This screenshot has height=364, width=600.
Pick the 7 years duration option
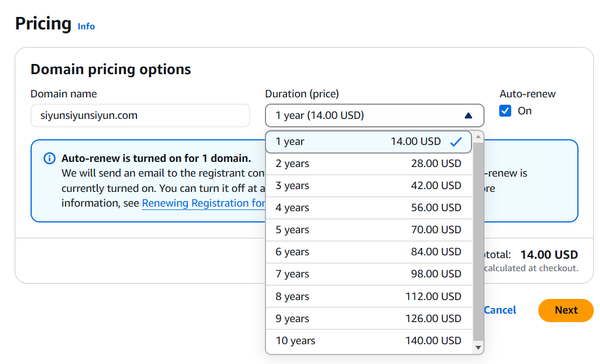[368, 275]
